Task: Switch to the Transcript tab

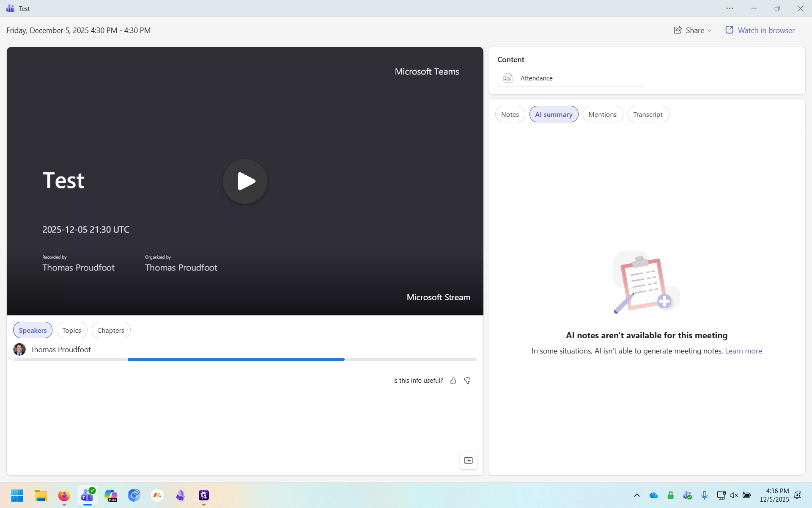Action: point(647,114)
